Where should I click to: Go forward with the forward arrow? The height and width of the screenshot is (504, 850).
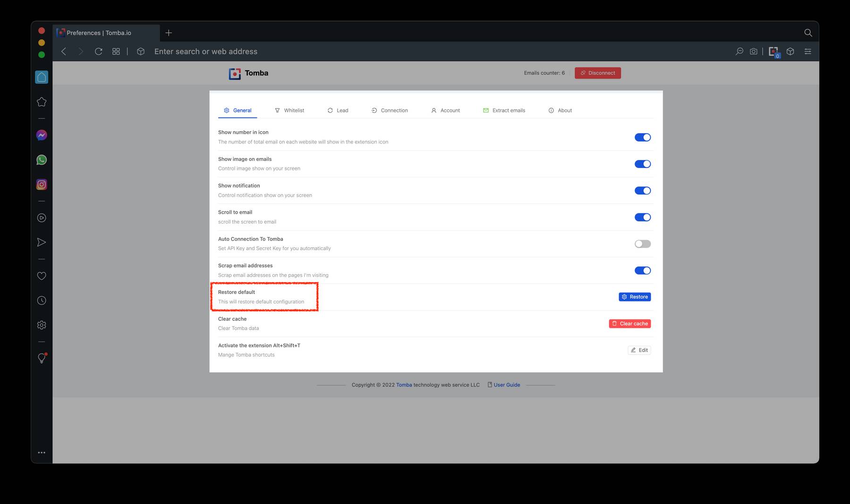pyautogui.click(x=81, y=51)
